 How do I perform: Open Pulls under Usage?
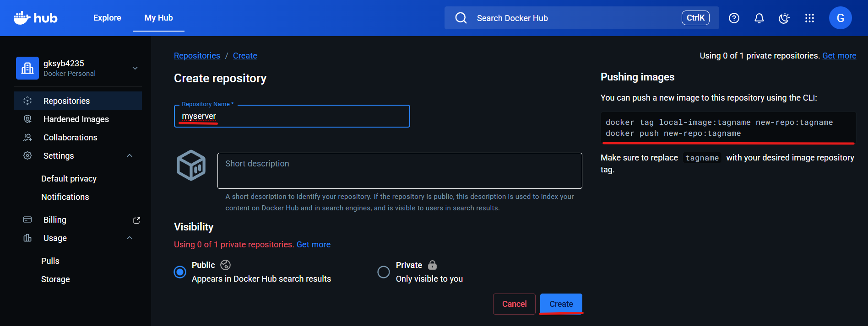tap(50, 261)
